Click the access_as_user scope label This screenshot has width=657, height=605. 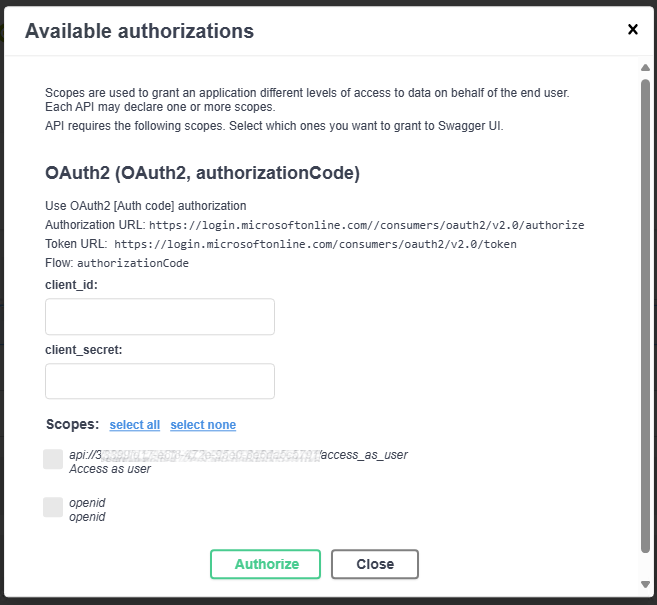coord(238,455)
